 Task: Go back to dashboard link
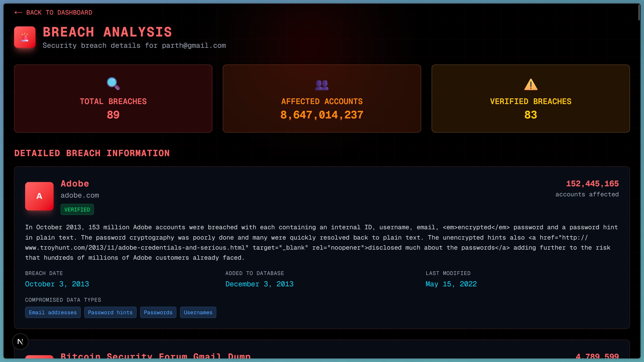(x=59, y=13)
